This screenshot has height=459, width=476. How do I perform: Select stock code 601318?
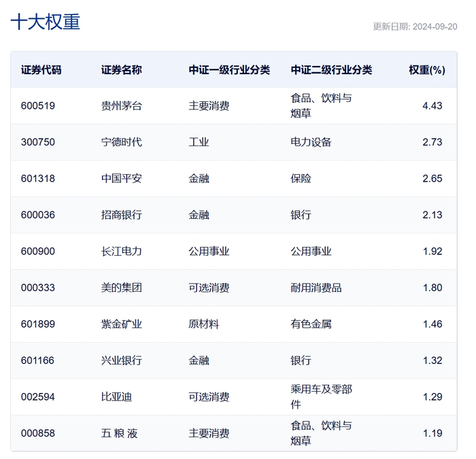(38, 178)
